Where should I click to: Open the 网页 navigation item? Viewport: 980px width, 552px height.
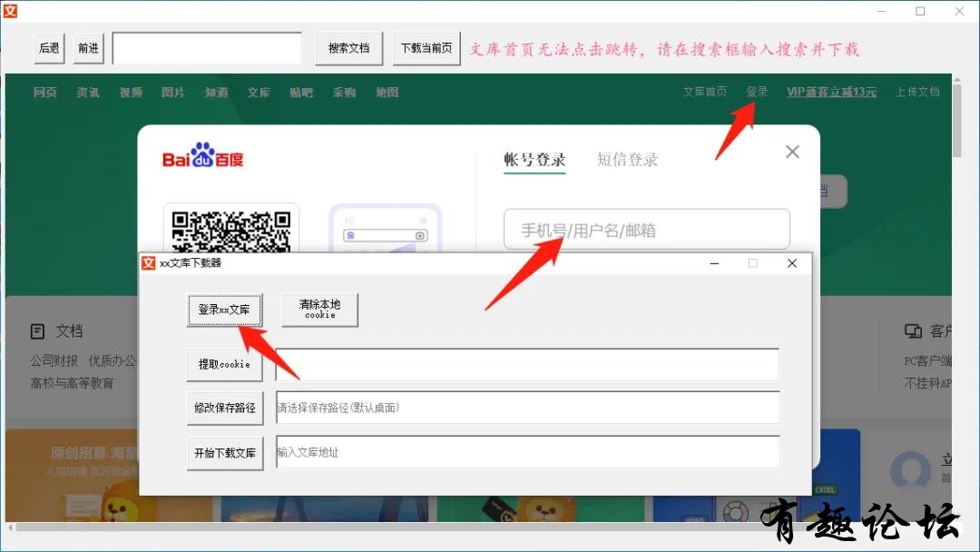(45, 93)
